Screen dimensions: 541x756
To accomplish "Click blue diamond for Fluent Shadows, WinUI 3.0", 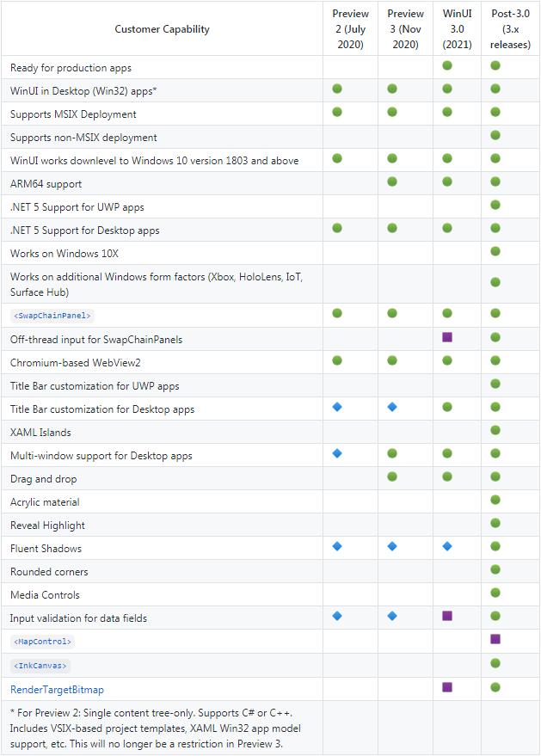I will (447, 546).
